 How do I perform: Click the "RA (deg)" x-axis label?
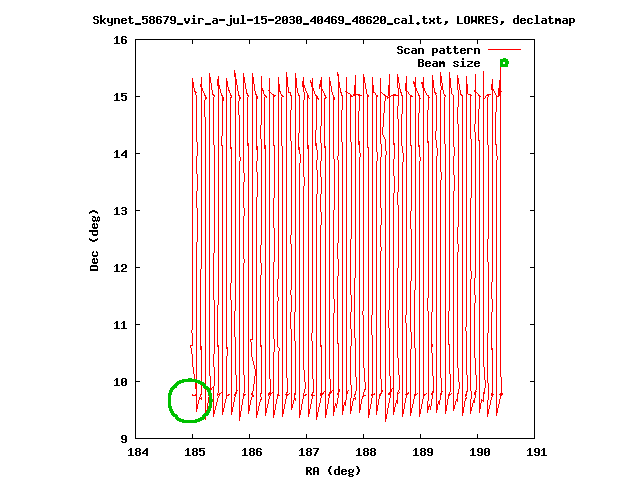[333, 471]
